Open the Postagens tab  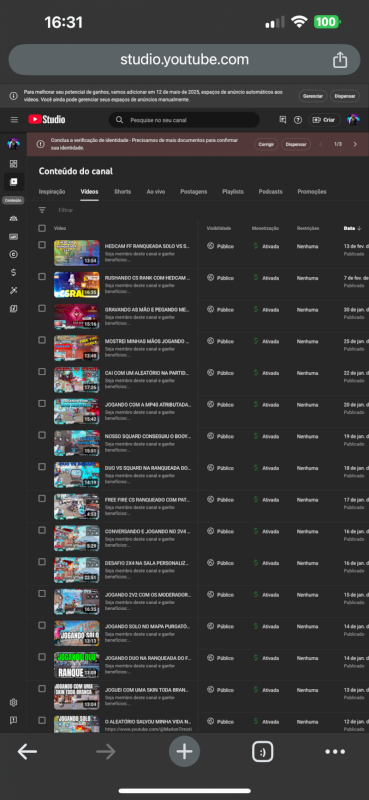pos(193,192)
